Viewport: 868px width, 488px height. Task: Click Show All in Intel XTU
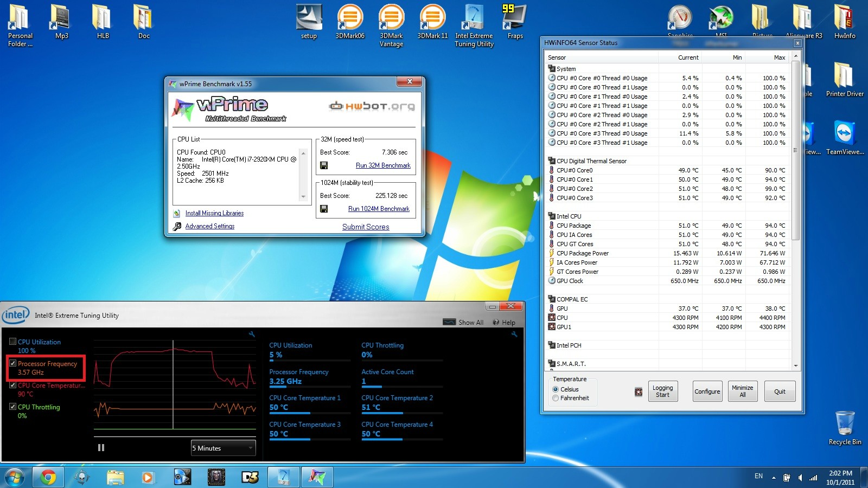point(463,322)
